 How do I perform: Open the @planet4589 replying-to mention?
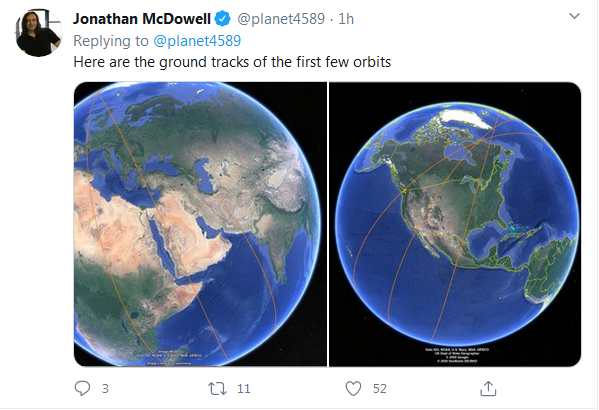pyautogui.click(x=197, y=41)
